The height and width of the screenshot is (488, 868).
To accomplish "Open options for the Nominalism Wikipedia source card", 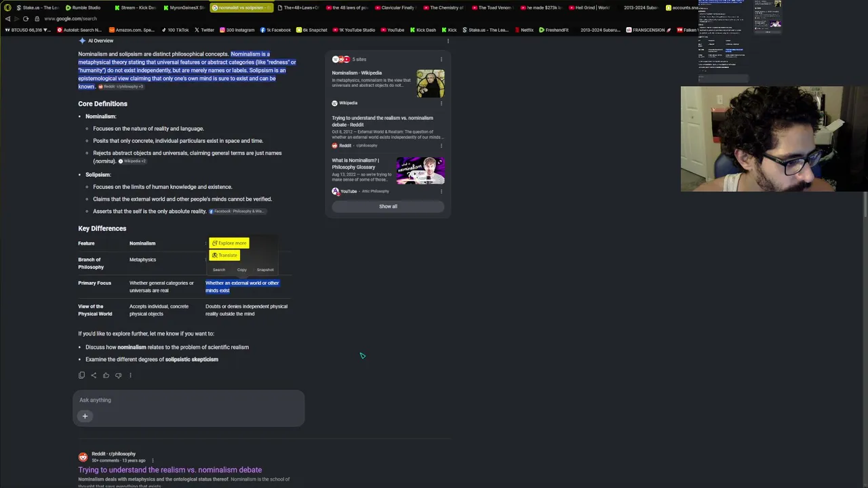I will pos(441,103).
